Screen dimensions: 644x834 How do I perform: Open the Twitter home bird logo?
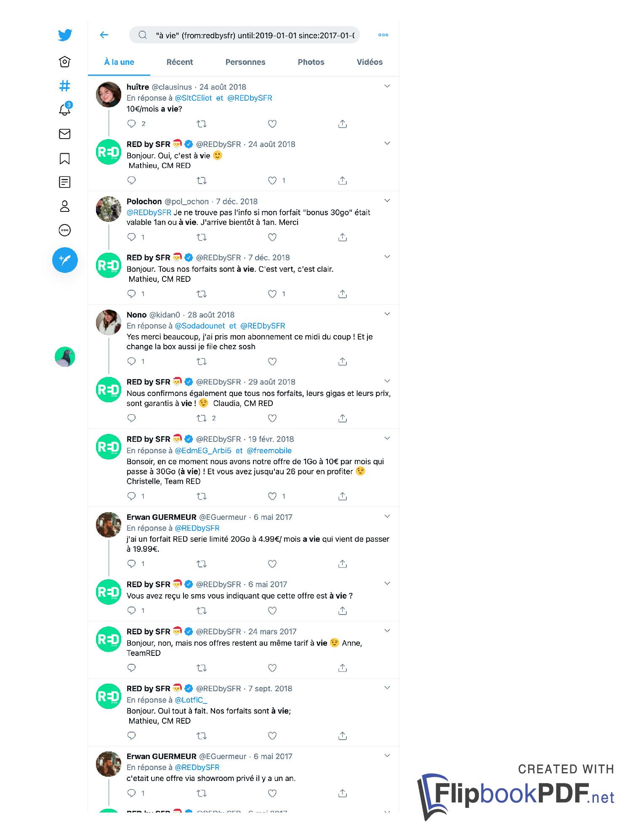click(x=65, y=35)
